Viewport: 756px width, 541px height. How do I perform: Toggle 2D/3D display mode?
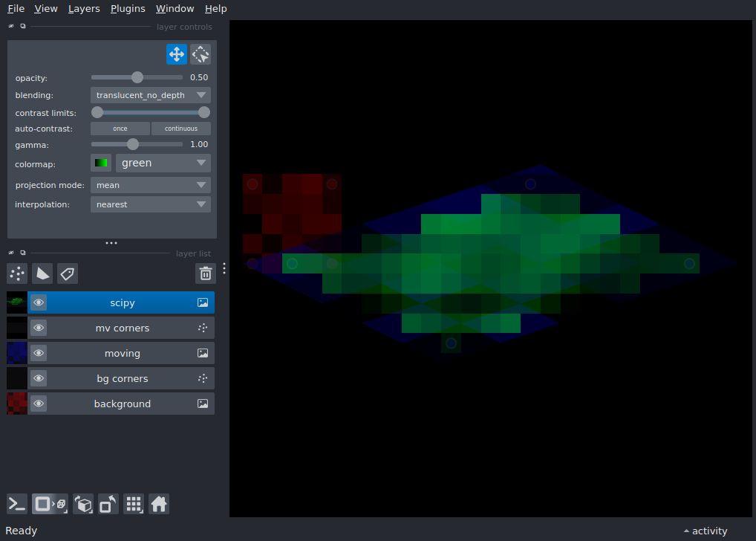point(50,504)
